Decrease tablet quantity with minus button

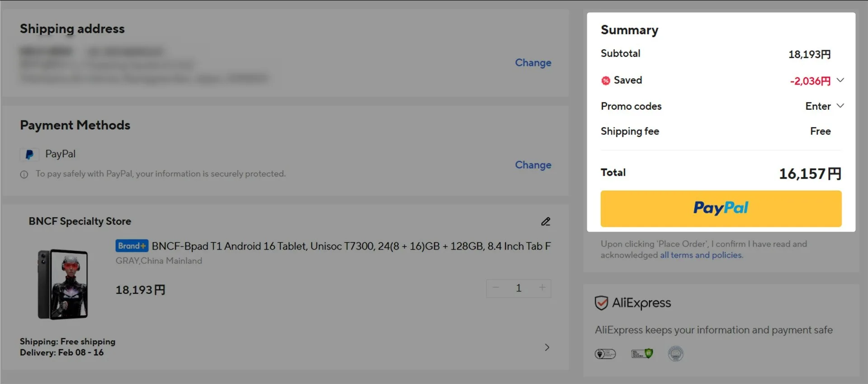pos(496,288)
